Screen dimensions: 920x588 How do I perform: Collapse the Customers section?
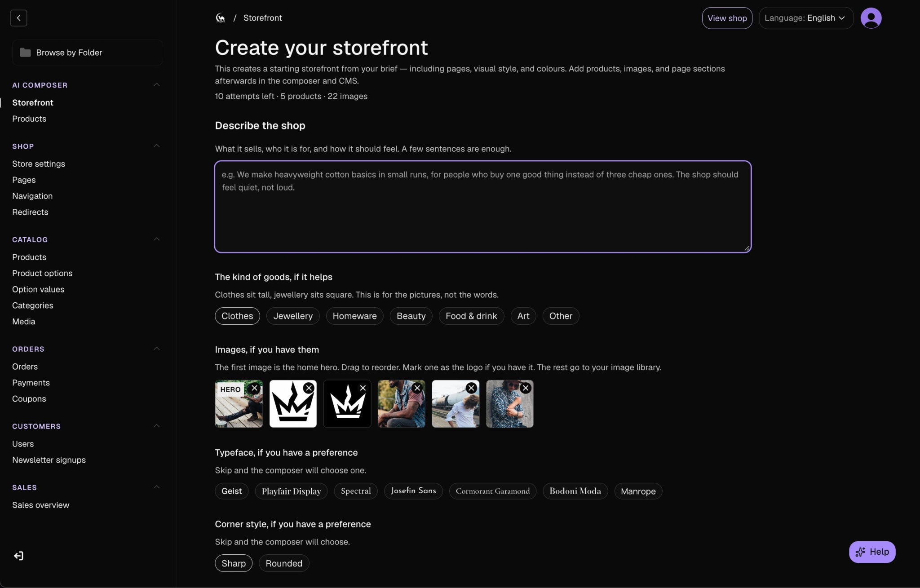point(157,426)
